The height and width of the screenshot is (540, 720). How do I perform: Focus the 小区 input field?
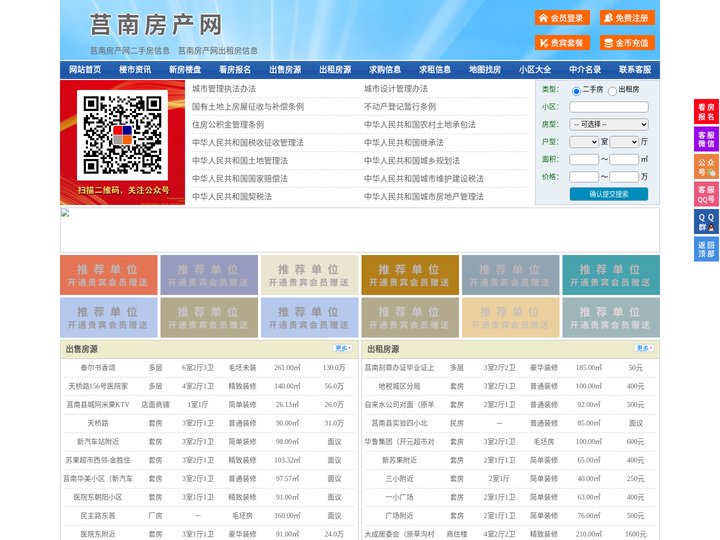tap(609, 107)
